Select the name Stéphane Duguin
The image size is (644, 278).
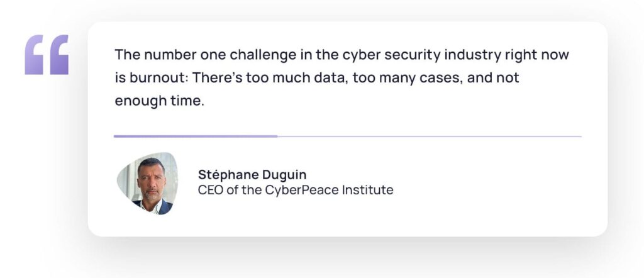pyautogui.click(x=252, y=175)
